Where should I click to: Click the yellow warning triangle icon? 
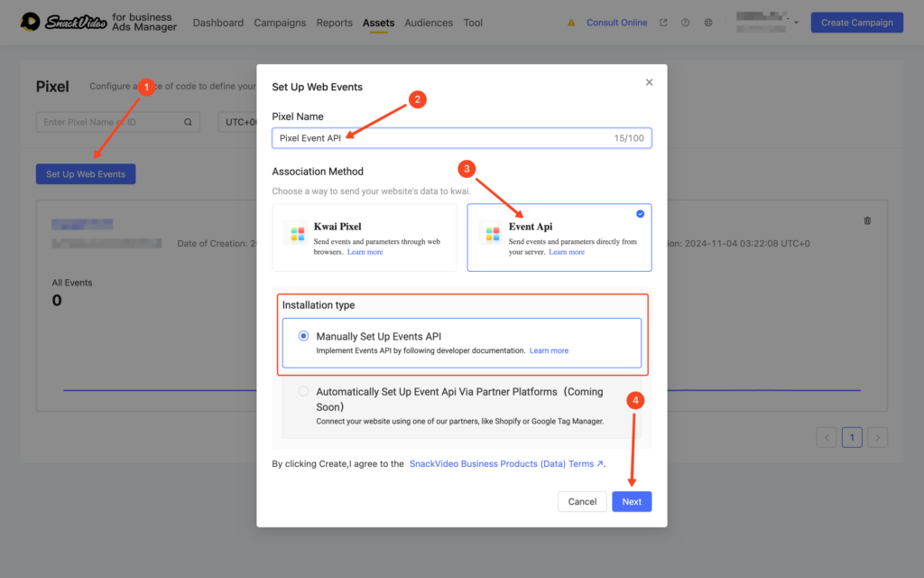click(x=571, y=23)
